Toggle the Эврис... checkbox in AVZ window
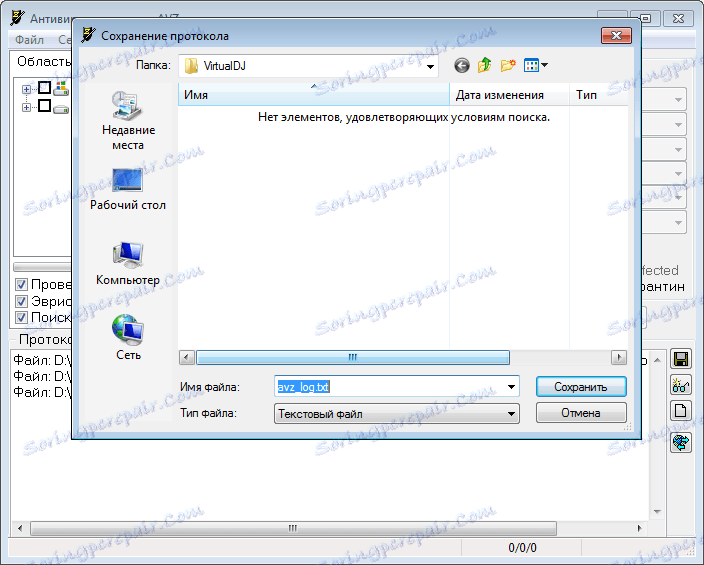The height and width of the screenshot is (565, 704). (x=22, y=301)
